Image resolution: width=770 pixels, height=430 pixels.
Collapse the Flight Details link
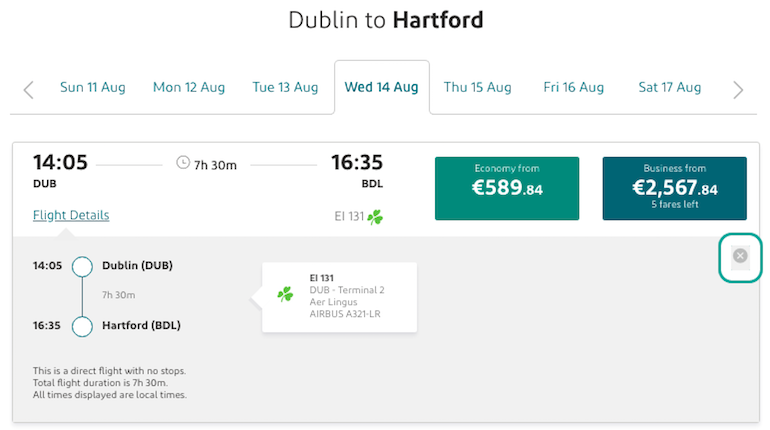(x=71, y=215)
